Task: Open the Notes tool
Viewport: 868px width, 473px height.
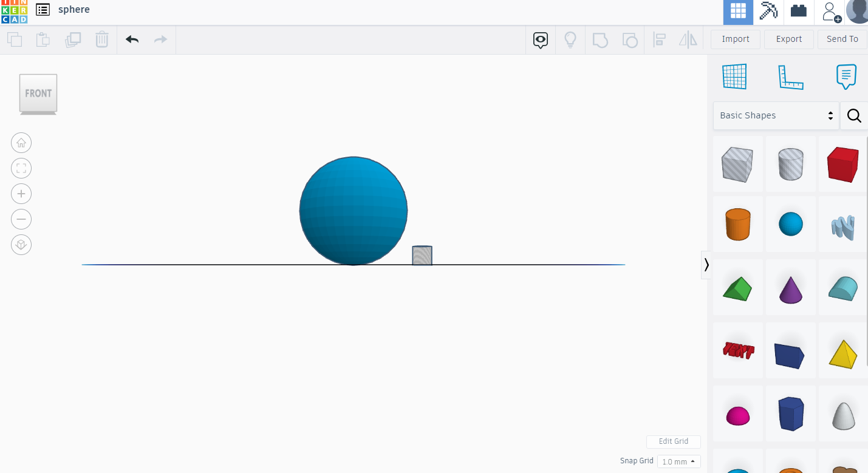Action: (846, 77)
